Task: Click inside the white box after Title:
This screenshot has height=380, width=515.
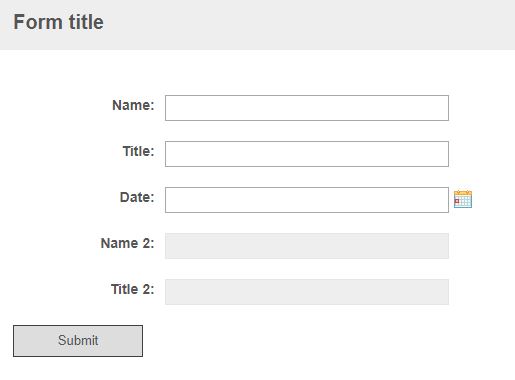Action: 307,154
